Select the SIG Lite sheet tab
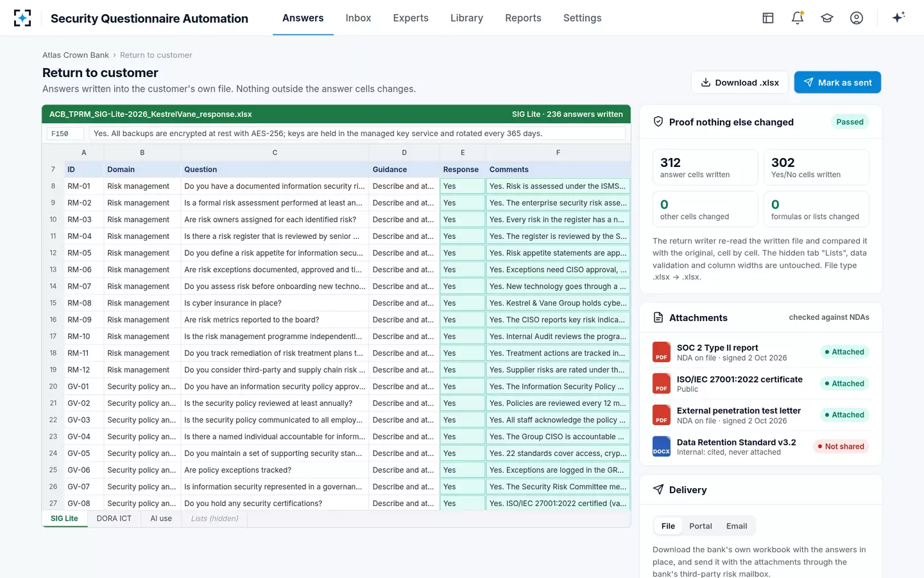The image size is (924, 578). [x=64, y=519]
